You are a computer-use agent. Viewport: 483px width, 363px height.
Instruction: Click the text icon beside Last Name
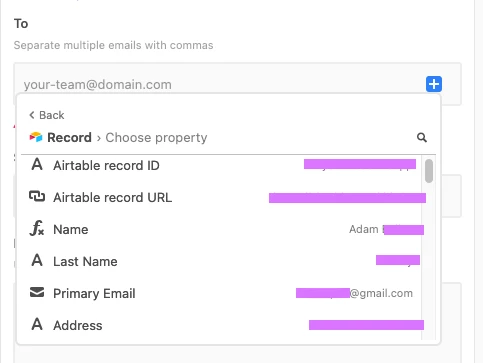point(37,260)
